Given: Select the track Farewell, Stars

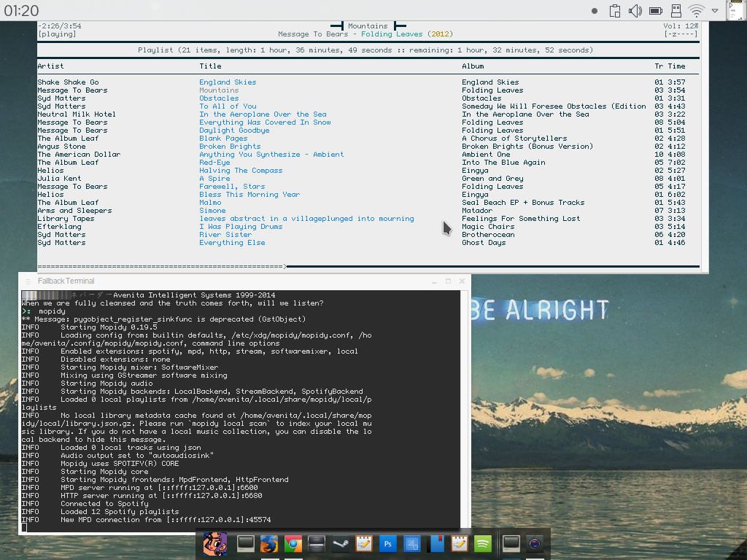Looking at the screenshot, I should tap(232, 187).
